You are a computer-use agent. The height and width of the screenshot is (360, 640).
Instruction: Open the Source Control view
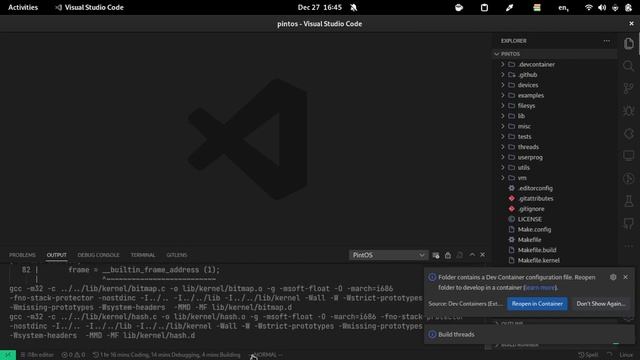click(629, 88)
